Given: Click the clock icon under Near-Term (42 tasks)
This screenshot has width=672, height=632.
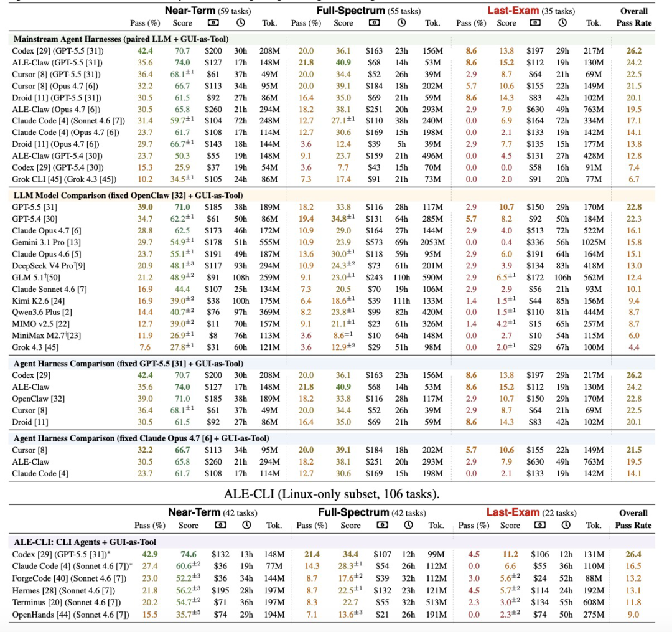Looking at the screenshot, I should [246, 525].
